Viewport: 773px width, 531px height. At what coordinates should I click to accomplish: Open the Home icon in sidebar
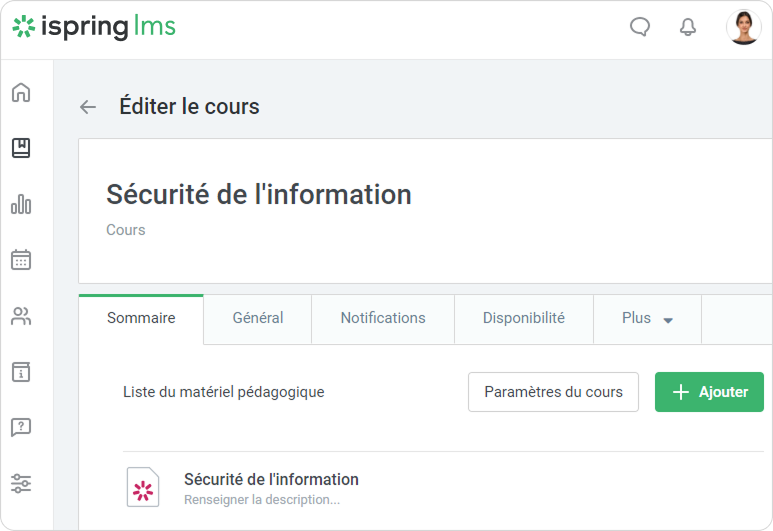(21, 93)
